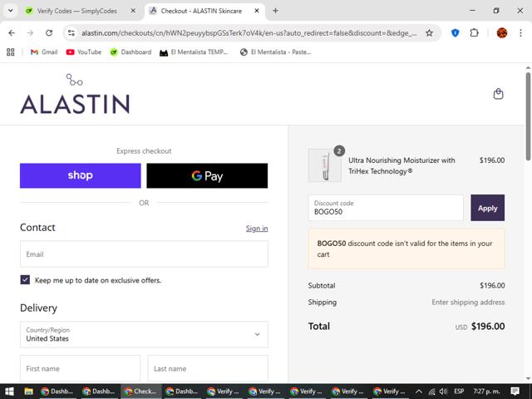Go back with the browser back arrow

pos(12,33)
